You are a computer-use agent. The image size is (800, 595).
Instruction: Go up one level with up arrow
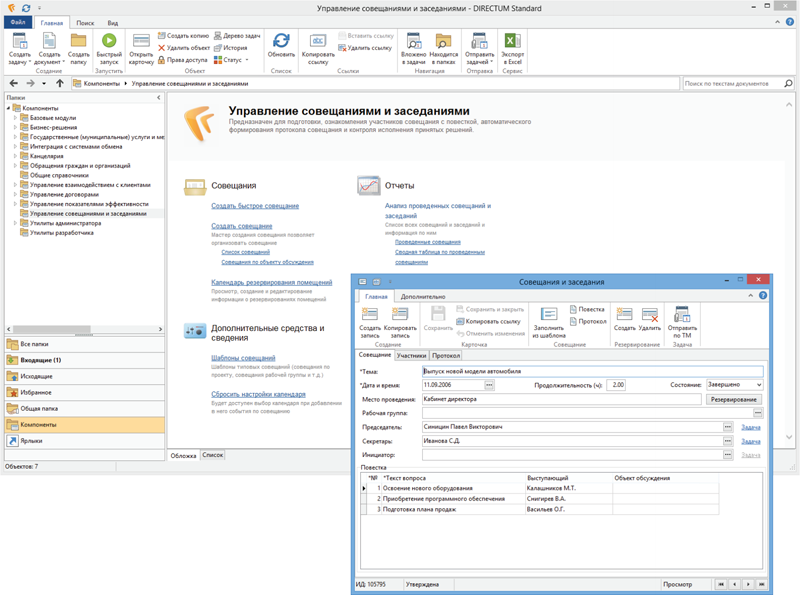[x=60, y=83]
